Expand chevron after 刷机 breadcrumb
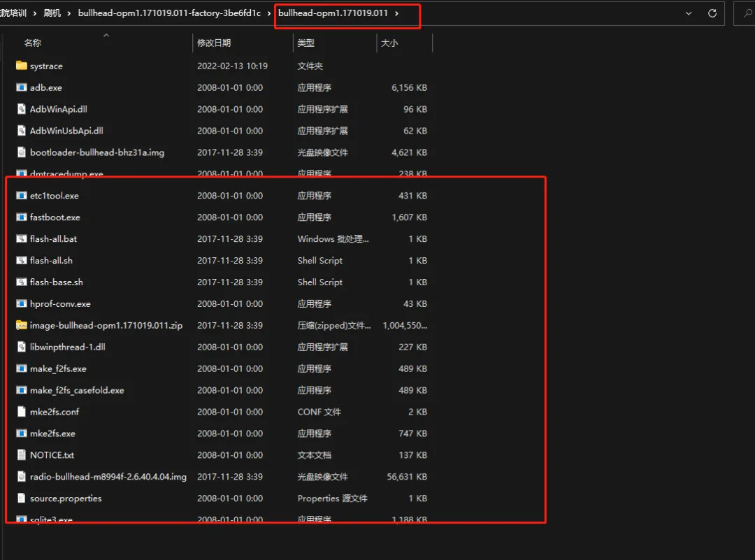This screenshot has height=560, width=755. tap(69, 13)
